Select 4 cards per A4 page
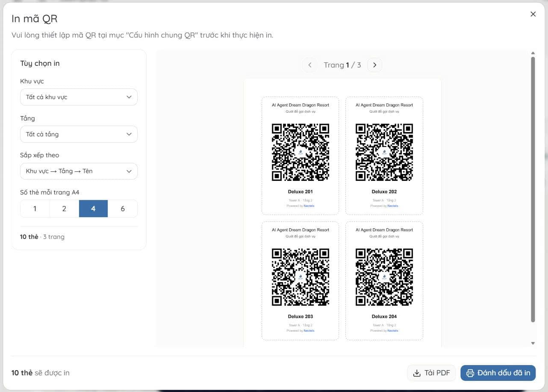 pos(93,209)
